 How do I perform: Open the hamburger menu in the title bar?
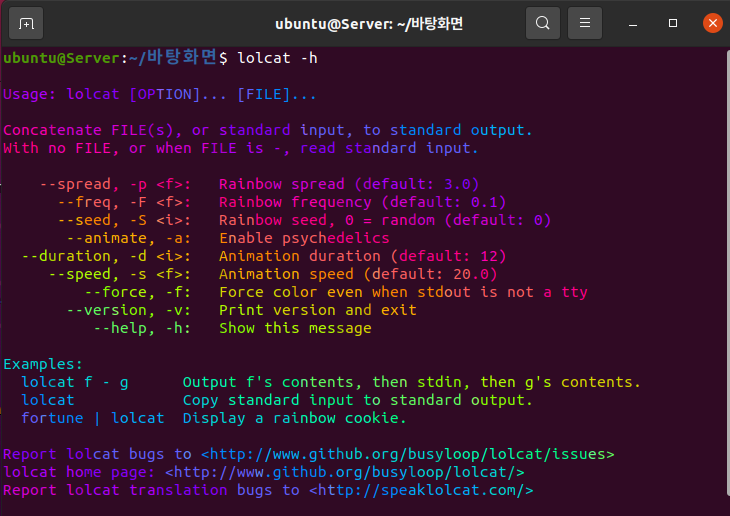tap(585, 23)
